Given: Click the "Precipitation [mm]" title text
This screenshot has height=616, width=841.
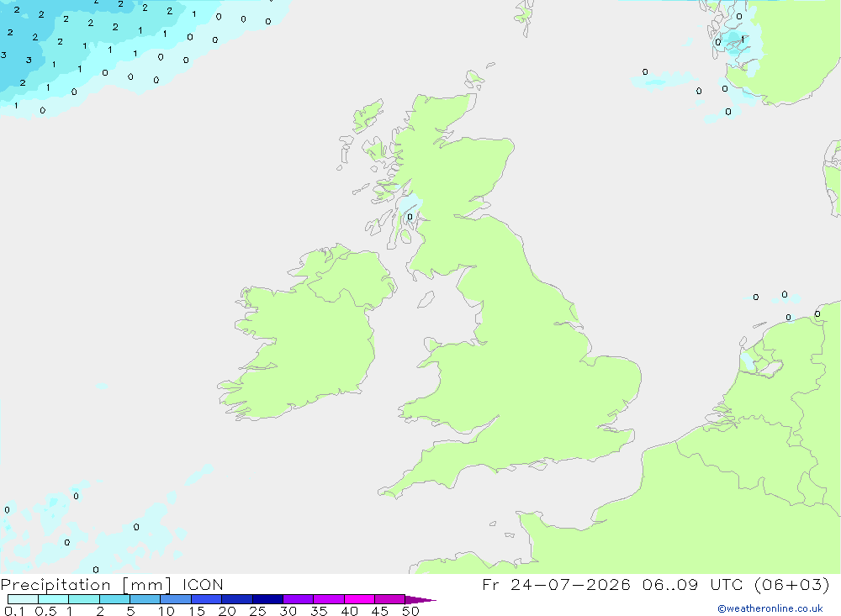Looking at the screenshot, I should click(x=86, y=585).
